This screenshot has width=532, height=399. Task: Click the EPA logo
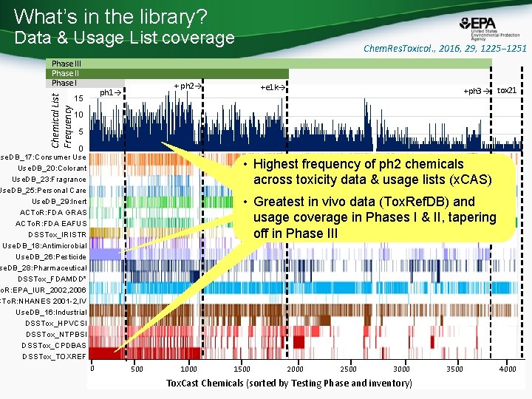click(489, 29)
